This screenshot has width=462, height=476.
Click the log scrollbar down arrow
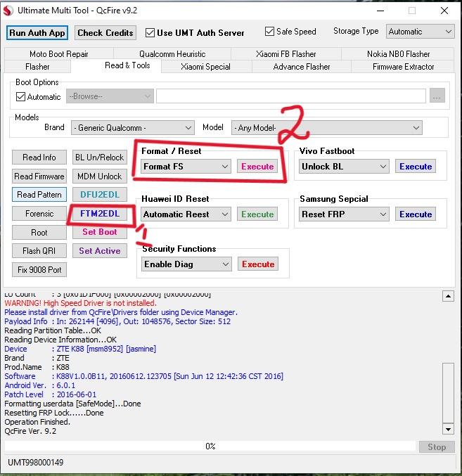448,429
